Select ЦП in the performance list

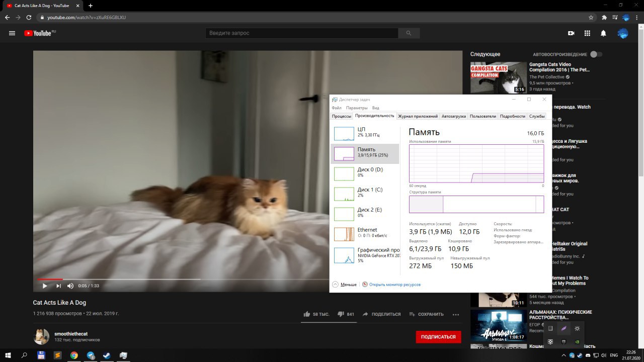(365, 133)
